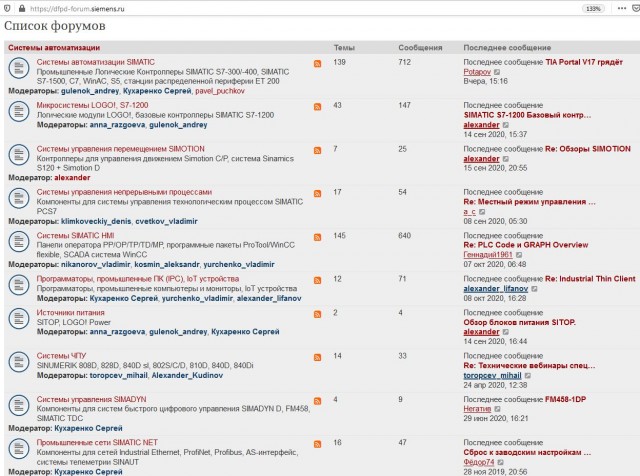View latest post icon next to toropcev_mihail
This screenshot has width=640, height=476.
(x=528, y=376)
